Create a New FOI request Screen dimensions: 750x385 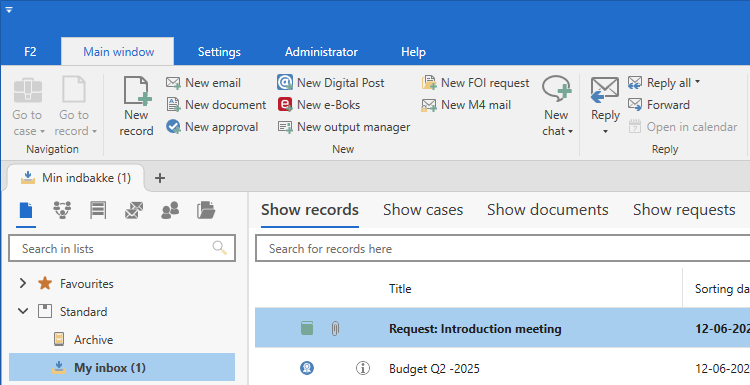(475, 83)
